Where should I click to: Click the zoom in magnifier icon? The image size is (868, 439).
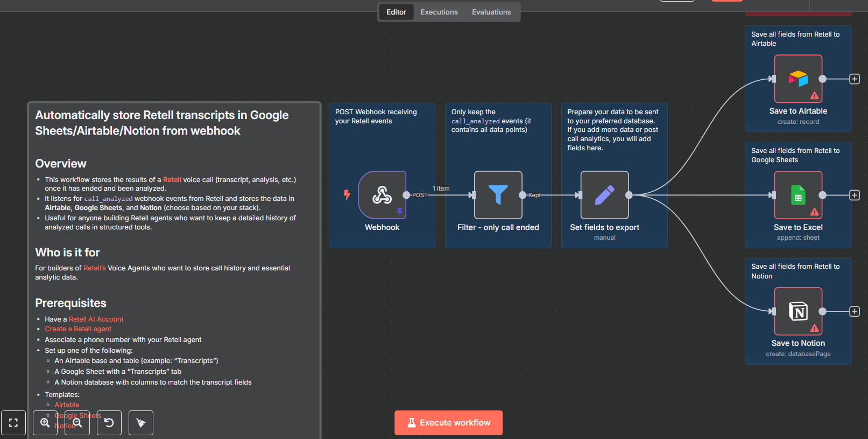point(45,423)
